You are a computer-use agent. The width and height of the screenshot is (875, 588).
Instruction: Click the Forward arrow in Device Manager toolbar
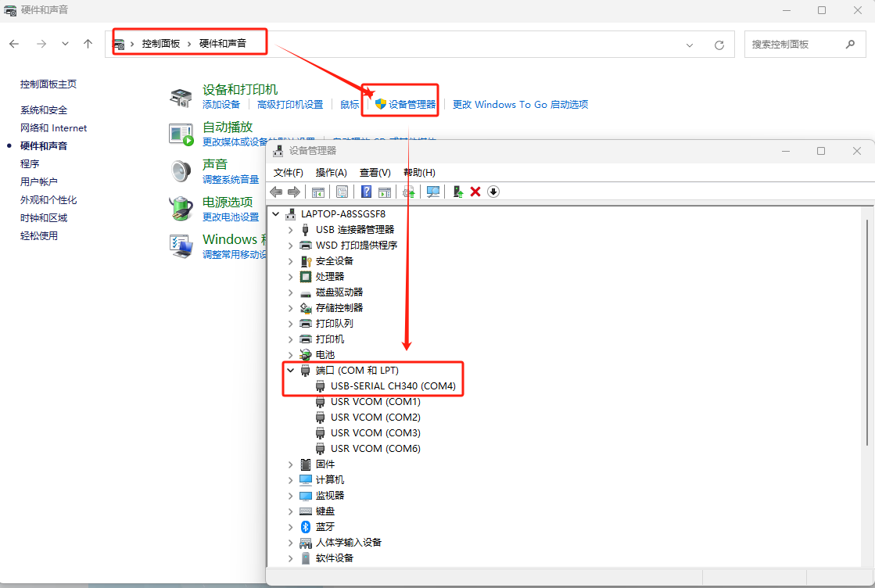coord(293,192)
